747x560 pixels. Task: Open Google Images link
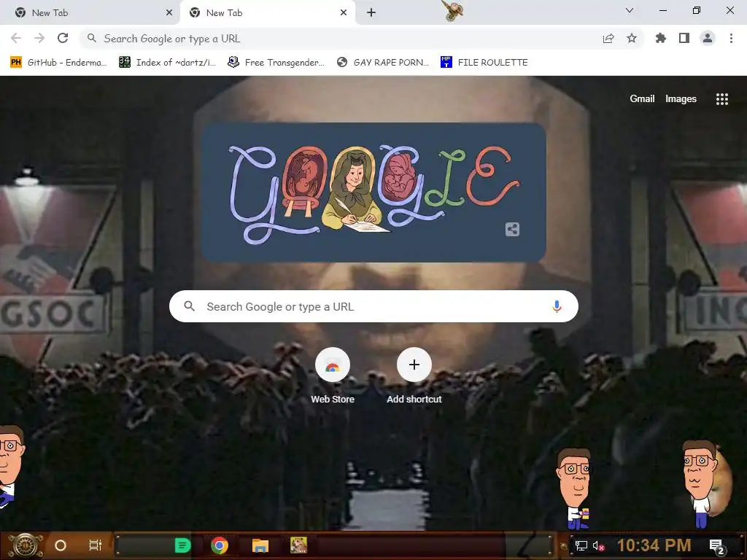tap(681, 98)
